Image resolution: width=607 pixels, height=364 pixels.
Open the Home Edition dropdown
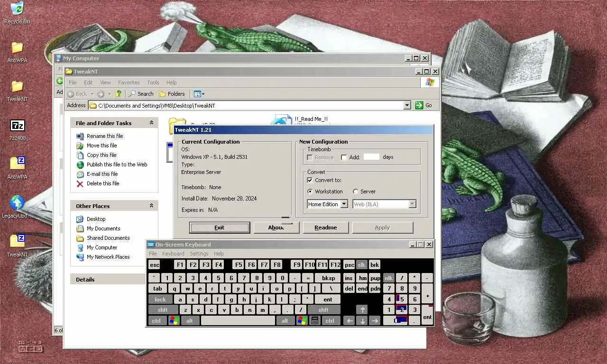[x=328, y=204]
